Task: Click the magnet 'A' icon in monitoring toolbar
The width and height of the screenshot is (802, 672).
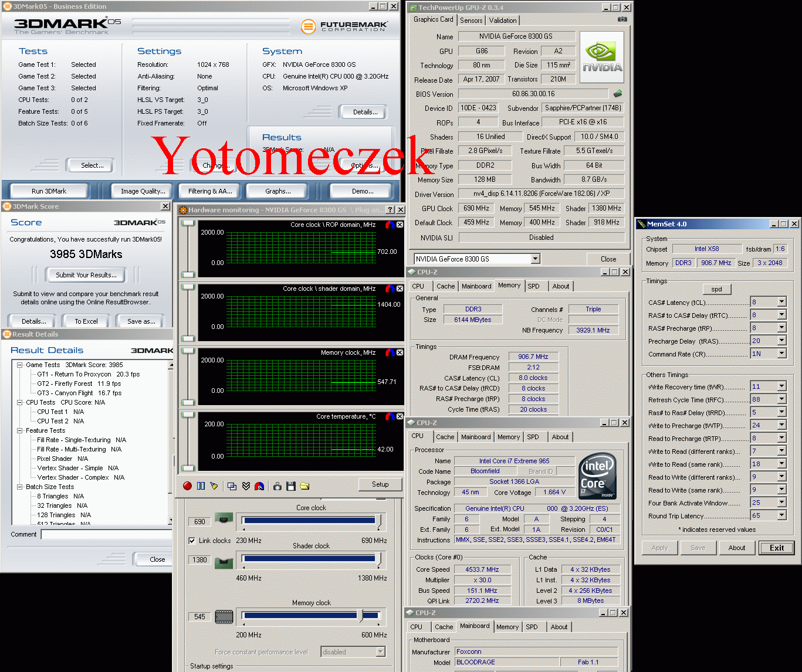Action: tap(259, 486)
